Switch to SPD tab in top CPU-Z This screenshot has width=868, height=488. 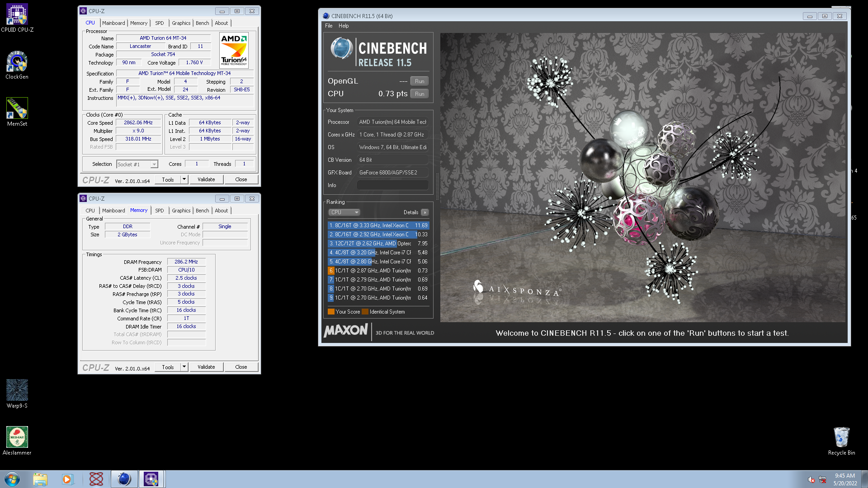coord(160,23)
